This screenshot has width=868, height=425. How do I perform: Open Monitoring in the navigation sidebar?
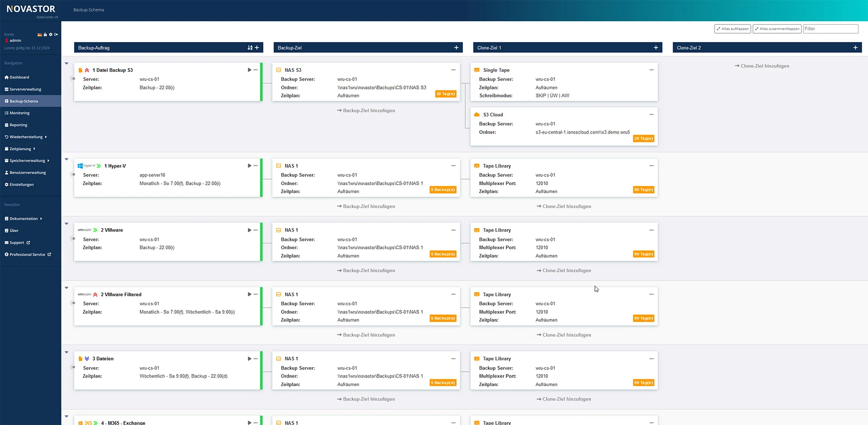(x=19, y=113)
